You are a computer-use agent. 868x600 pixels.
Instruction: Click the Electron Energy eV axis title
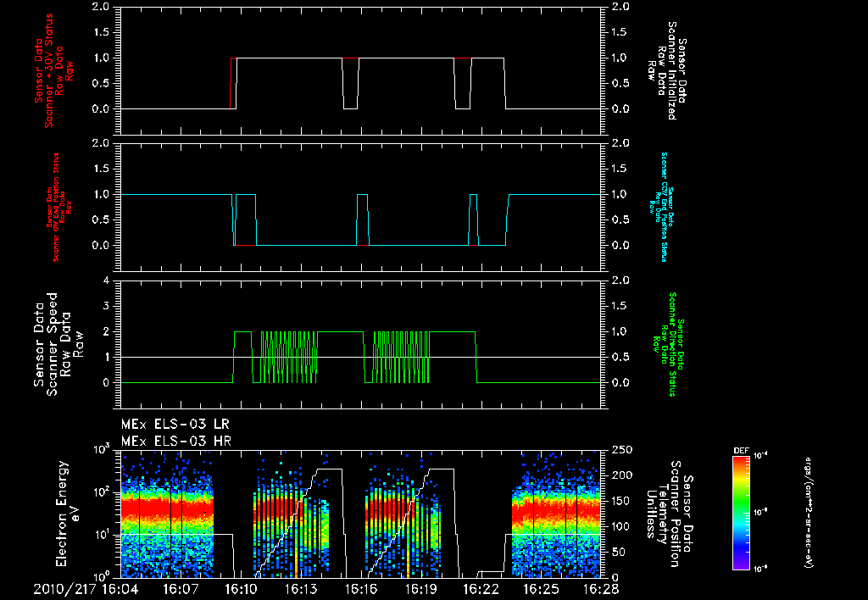click(68, 514)
